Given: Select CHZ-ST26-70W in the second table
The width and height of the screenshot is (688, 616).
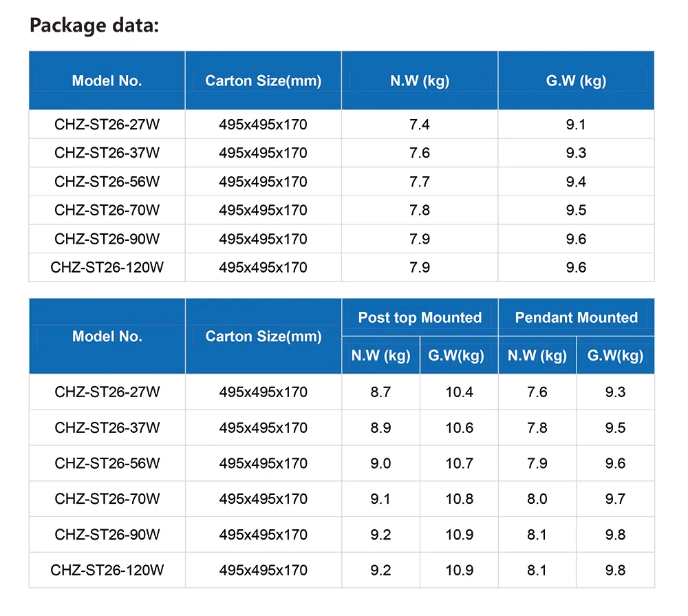Looking at the screenshot, I should [107, 499].
